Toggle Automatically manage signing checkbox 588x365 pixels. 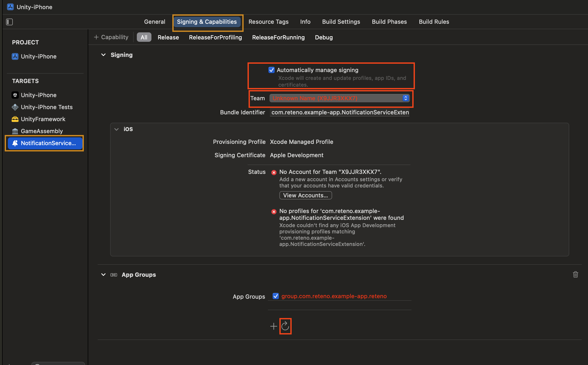(272, 70)
